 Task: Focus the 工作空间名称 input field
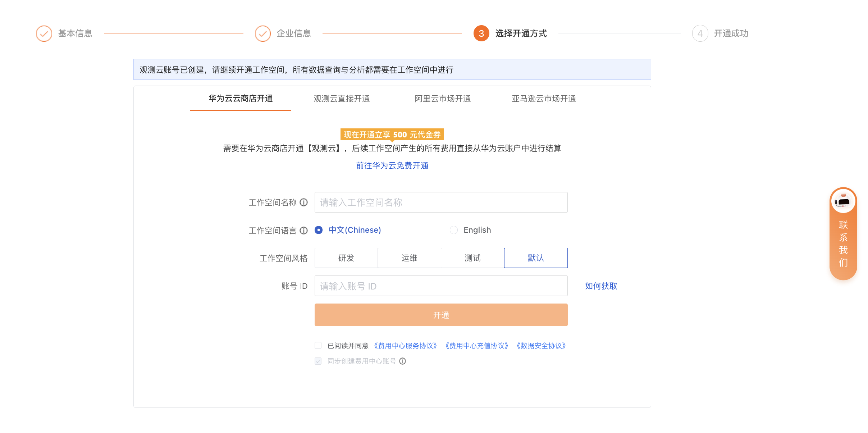tap(441, 202)
